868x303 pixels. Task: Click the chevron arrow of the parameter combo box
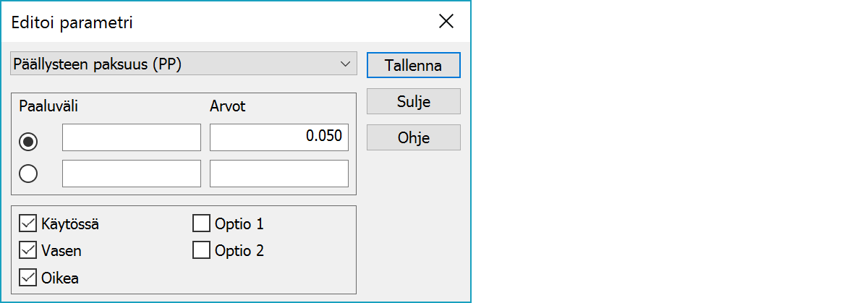[x=344, y=64]
